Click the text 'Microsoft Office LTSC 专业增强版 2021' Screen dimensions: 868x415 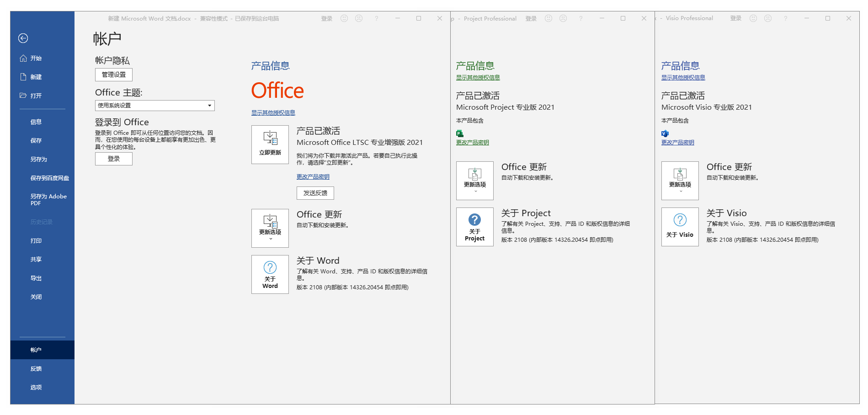point(360,143)
